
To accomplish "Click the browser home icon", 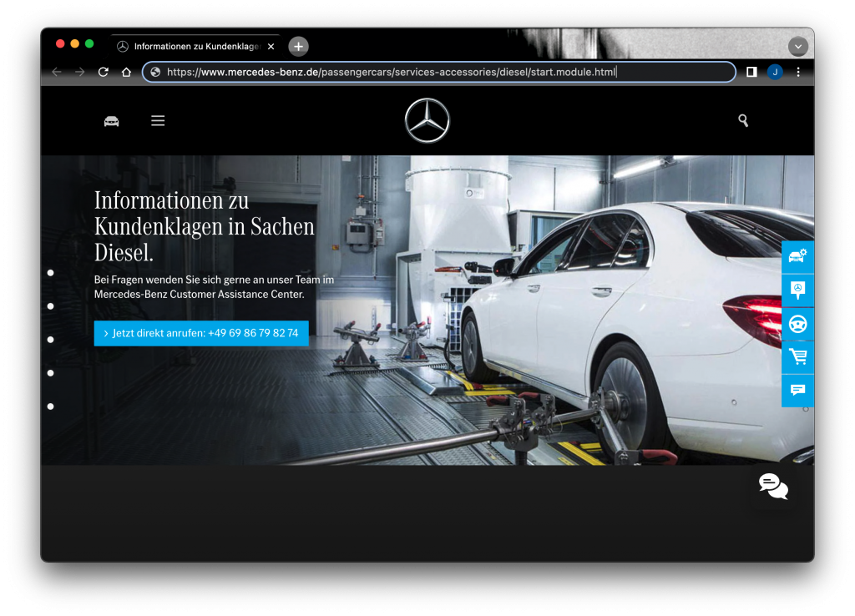I will (125, 72).
